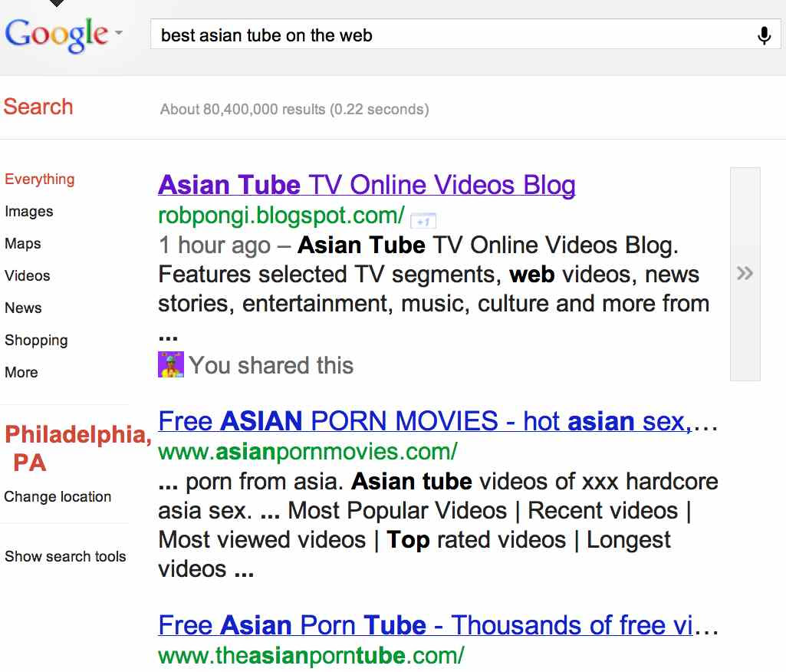Screen dimensions: 786x672
Task: Switch to Maps results
Action: (x=22, y=244)
